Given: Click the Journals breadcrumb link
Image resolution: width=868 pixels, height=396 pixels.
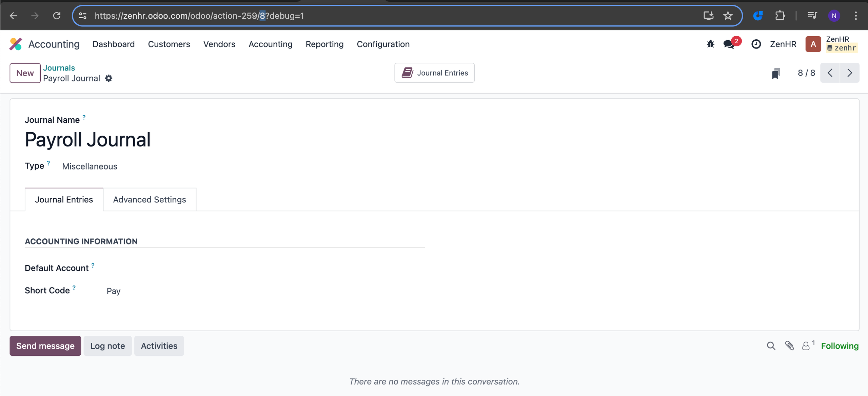Looking at the screenshot, I should tap(59, 68).
